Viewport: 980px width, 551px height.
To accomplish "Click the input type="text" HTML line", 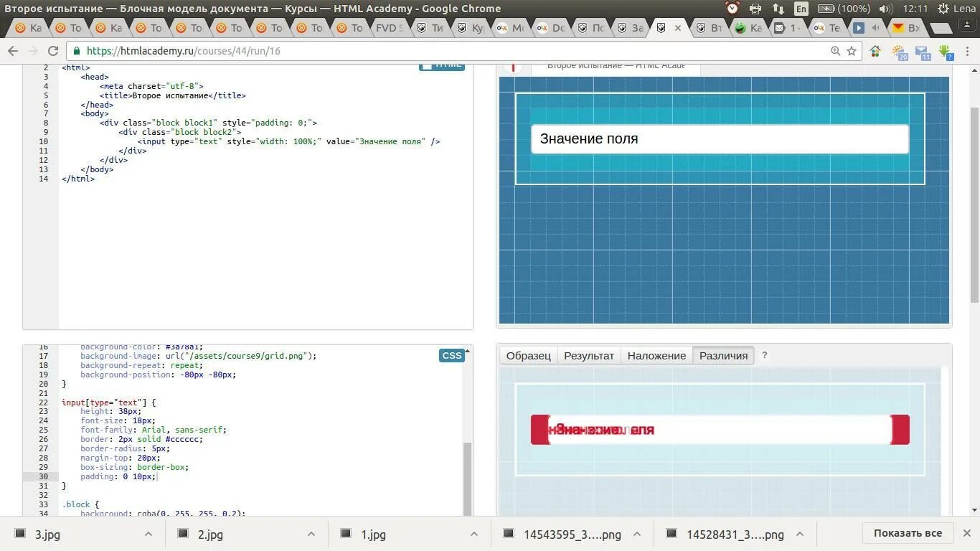I will pyautogui.click(x=288, y=141).
